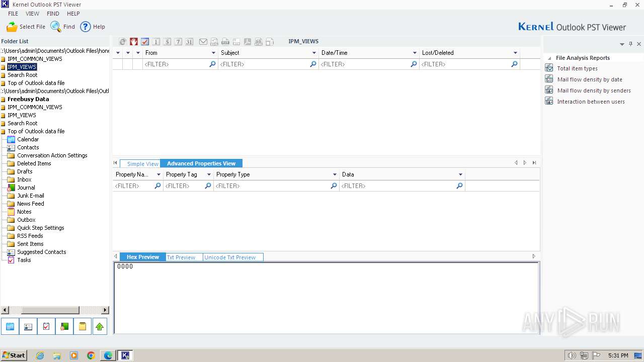Collapse the File Analysis Reports section
Screen dimensions: 644x362
[x=549, y=58]
